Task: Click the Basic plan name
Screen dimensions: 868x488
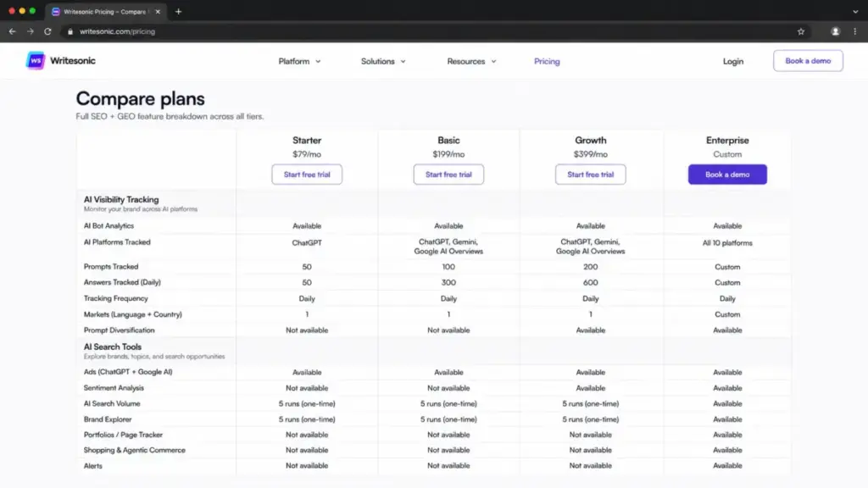Action: 448,141
